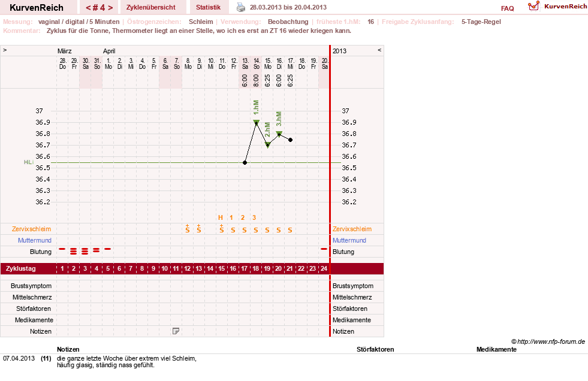Click the left Mittelschmerz row label
This screenshot has height=381, width=588.
click(32, 297)
